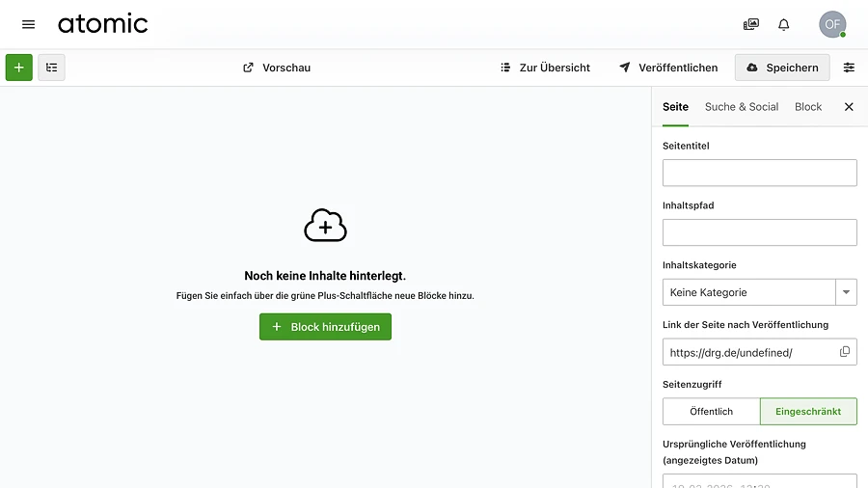Toggle the block structure list view
This screenshot has height=488, width=868.
click(51, 68)
